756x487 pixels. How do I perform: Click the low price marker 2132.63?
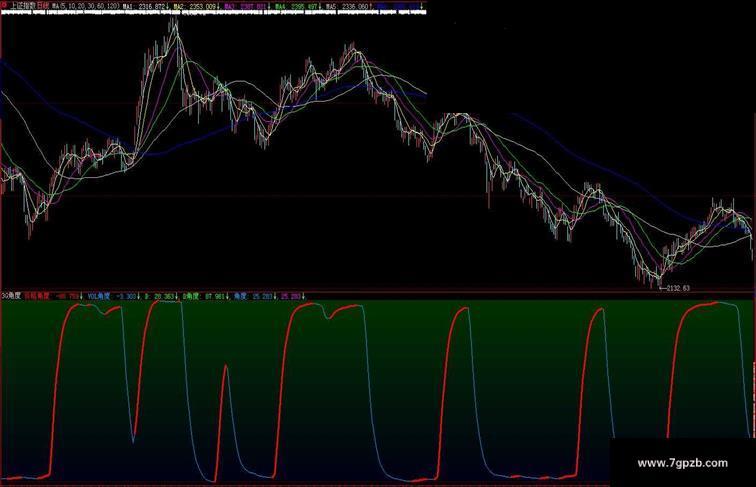[x=677, y=288]
